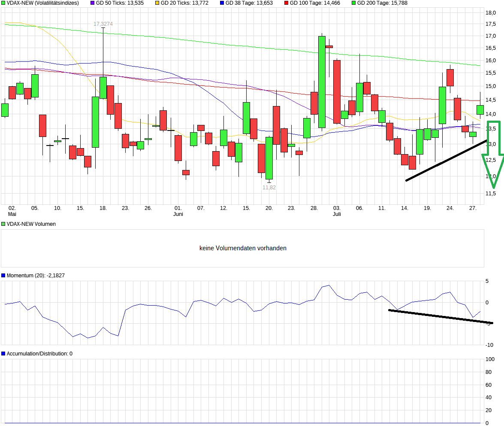The width and height of the screenshot is (504, 428).
Task: Click the -10 value on Momentum axis
Action: coord(489,345)
